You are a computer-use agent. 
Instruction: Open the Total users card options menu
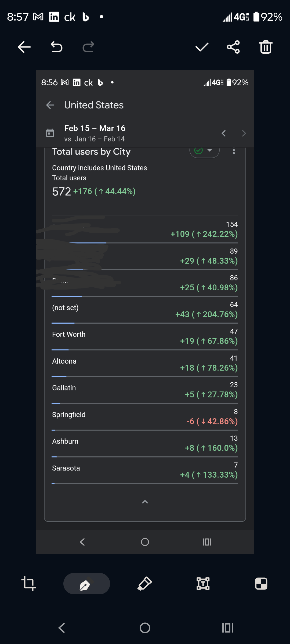coord(234,151)
